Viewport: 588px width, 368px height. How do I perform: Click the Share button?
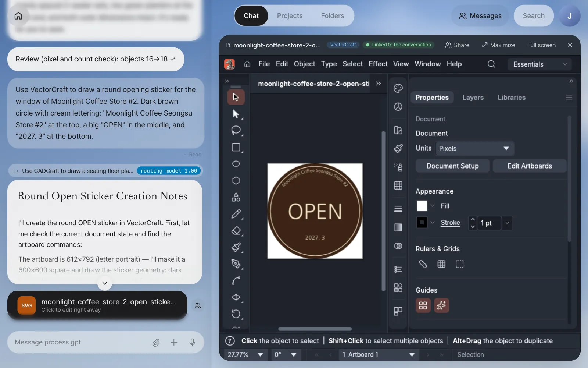click(x=457, y=45)
